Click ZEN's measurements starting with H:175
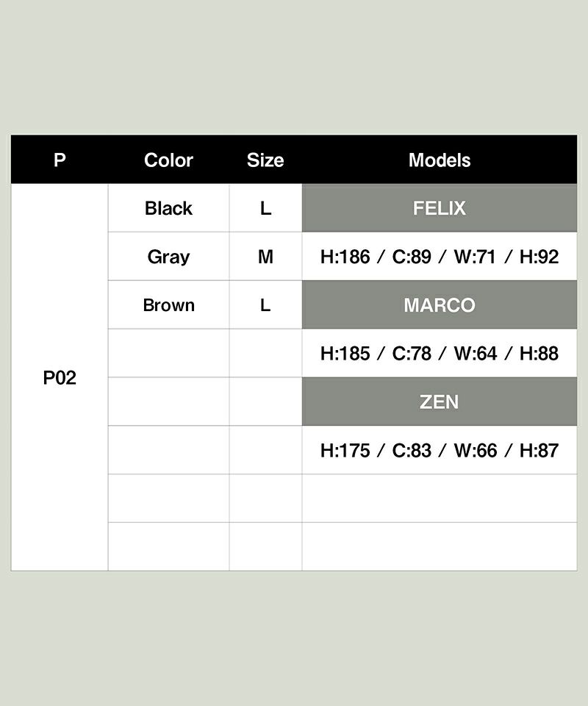 [x=440, y=450]
